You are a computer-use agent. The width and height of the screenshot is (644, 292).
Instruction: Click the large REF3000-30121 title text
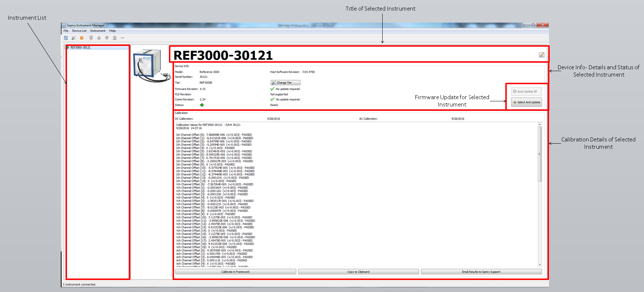[x=223, y=55]
